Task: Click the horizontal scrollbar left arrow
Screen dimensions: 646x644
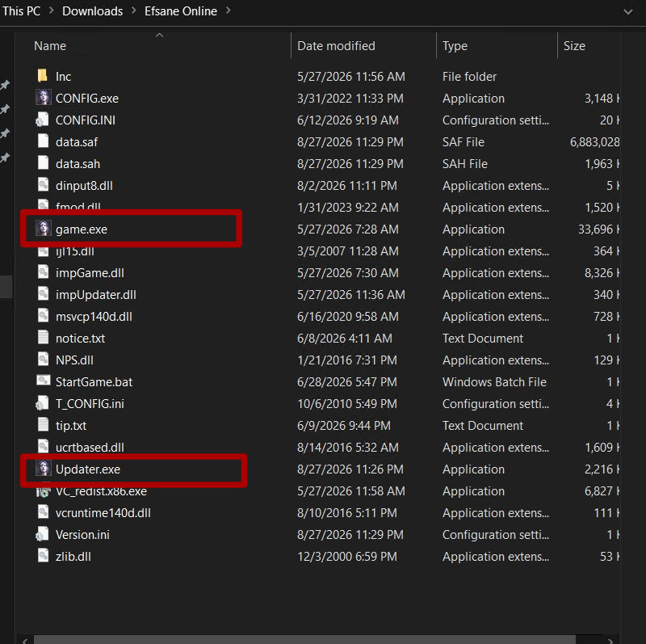Action: coord(25,640)
